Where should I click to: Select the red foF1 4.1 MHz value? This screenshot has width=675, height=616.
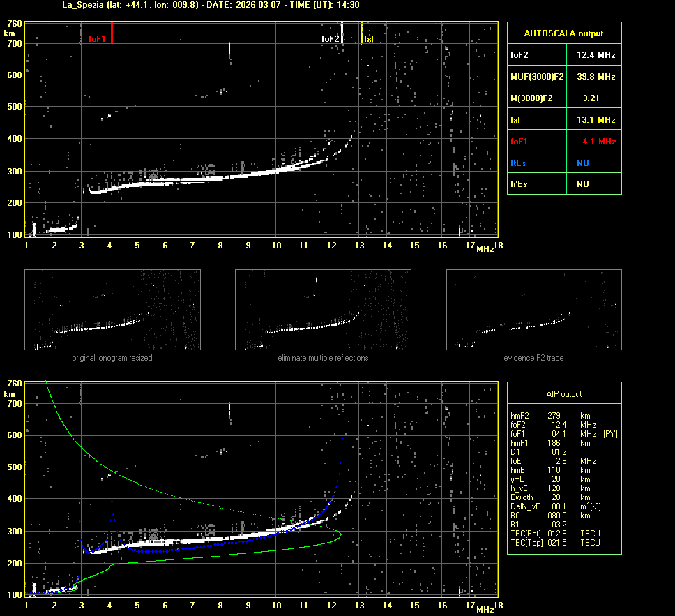coord(598,142)
